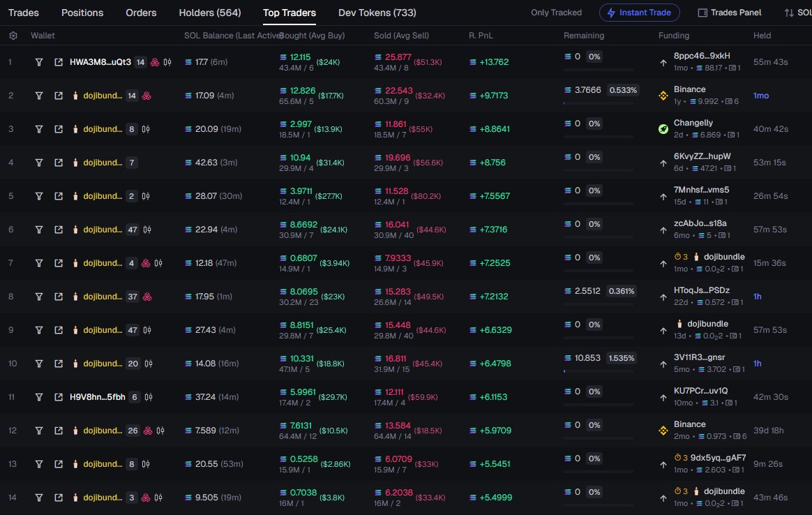Image resolution: width=812 pixels, height=515 pixels.
Task: Sort by R. PnL column header
Action: coord(481,36)
